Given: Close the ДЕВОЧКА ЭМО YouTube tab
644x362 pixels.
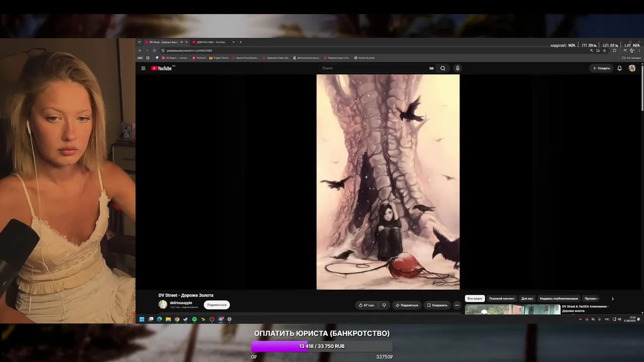Looking at the screenshot, I should (x=233, y=42).
